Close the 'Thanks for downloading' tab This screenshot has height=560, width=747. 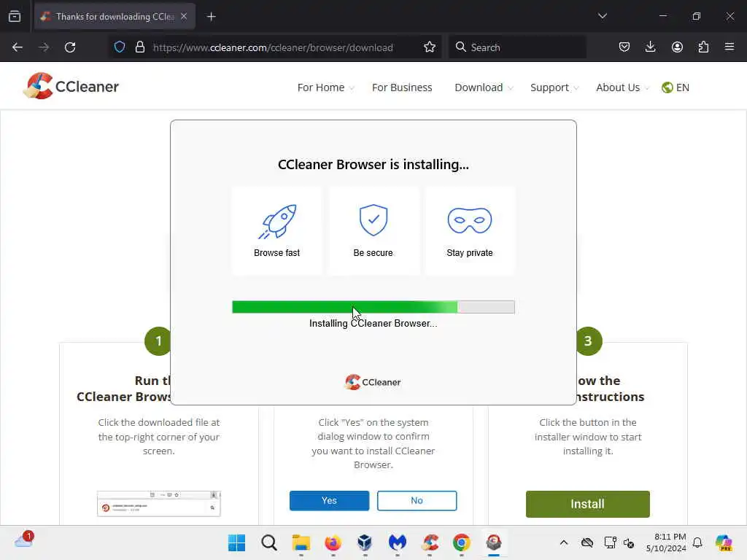(x=184, y=16)
